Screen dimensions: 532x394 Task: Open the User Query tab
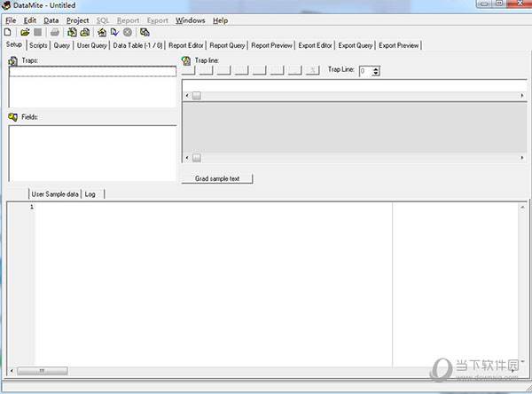(91, 45)
